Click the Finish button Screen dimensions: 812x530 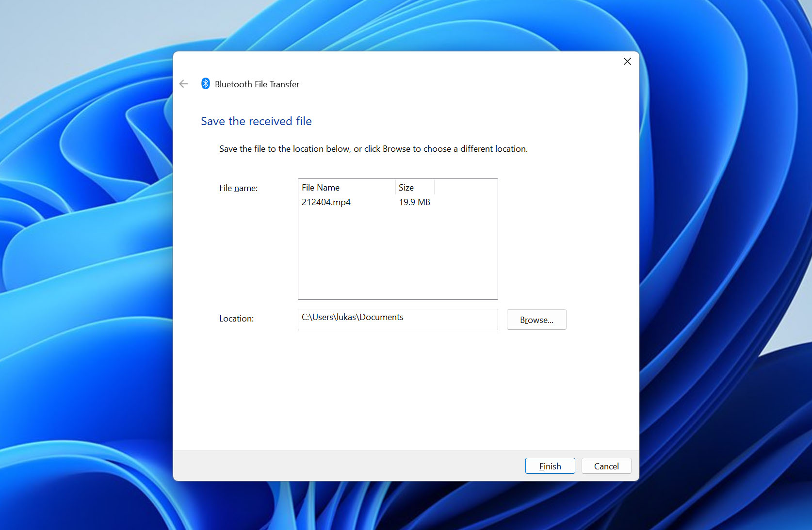pyautogui.click(x=550, y=466)
